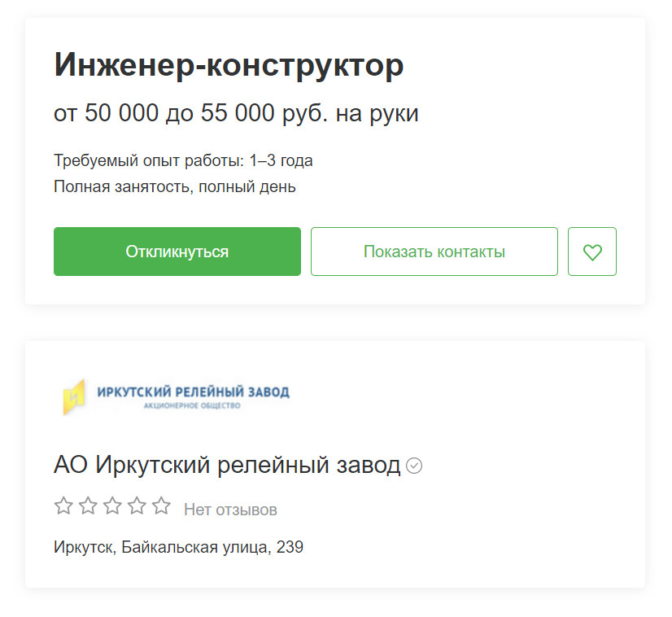
Task: Click Полная занятость, полный день text
Action: (175, 187)
